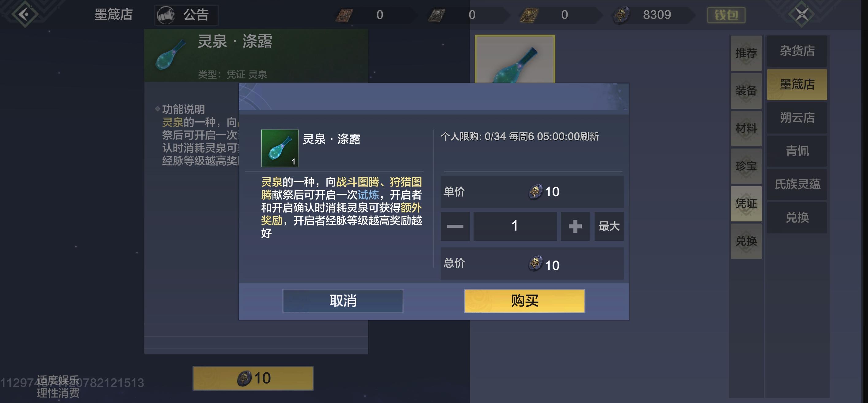Click the 灵泉·涤露 item icon in dialog
The image size is (868, 403).
click(280, 148)
